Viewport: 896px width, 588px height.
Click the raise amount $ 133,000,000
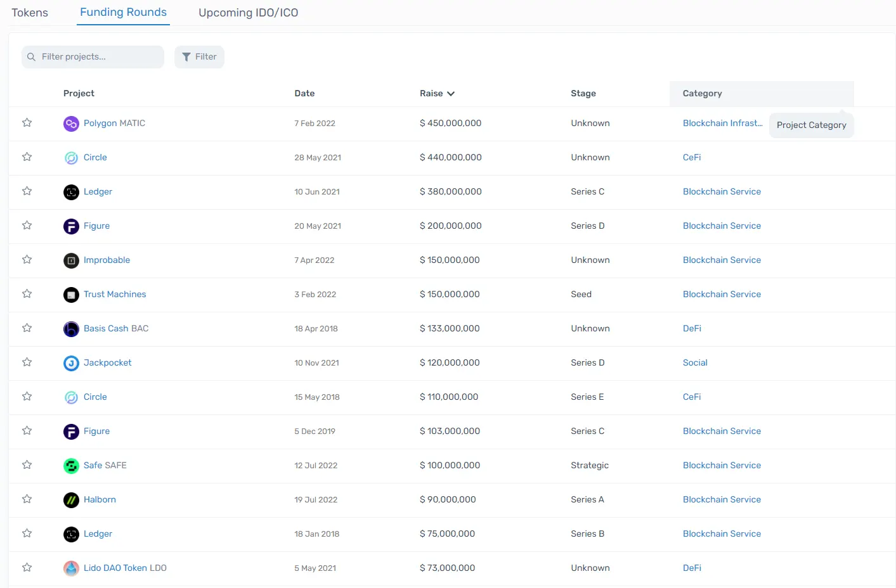(x=450, y=329)
